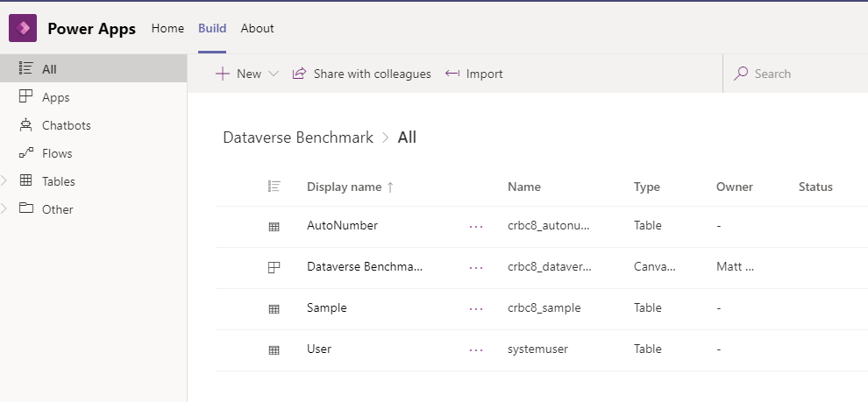868x402 pixels.
Task: Click the crbc8_autonu... name cell
Action: click(x=549, y=226)
